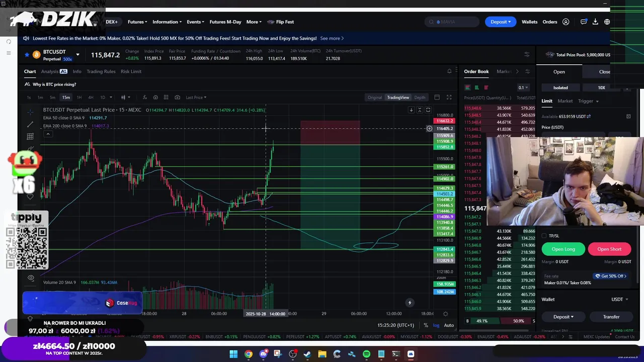Click the price alert bell icon
This screenshot has width=644, height=362.
[x=449, y=71]
